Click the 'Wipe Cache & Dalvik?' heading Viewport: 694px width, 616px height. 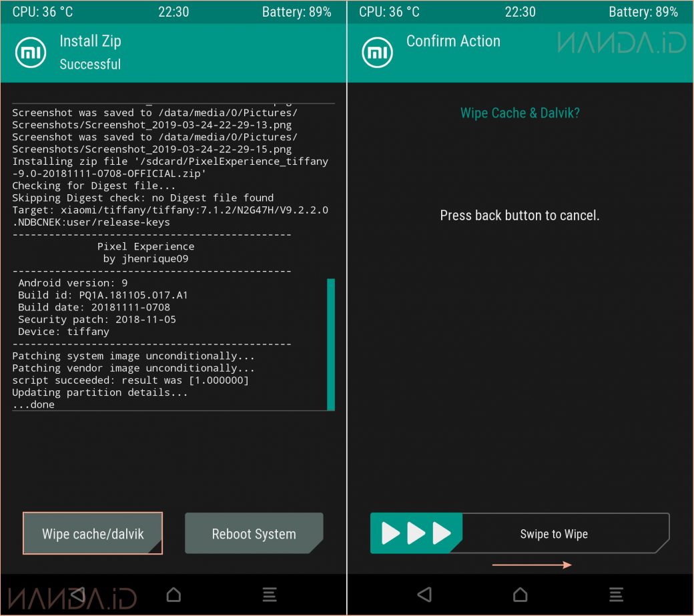click(520, 113)
